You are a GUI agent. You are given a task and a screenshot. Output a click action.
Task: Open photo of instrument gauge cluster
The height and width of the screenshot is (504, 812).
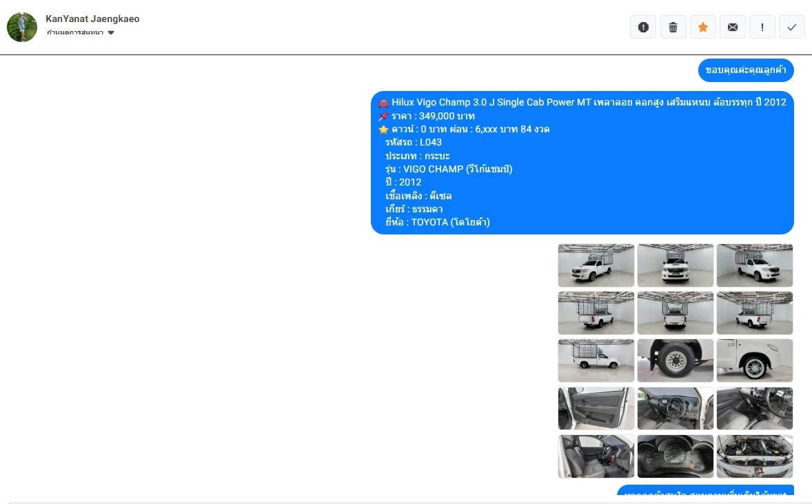(676, 456)
